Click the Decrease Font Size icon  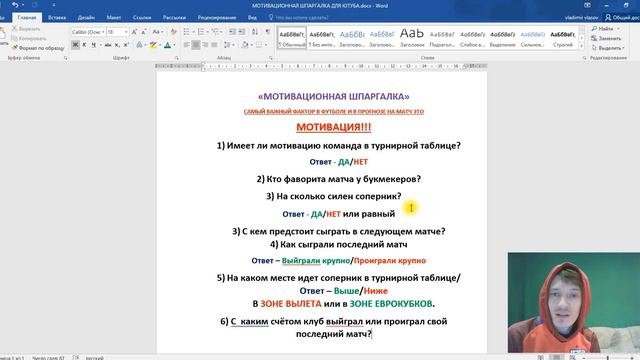coord(144,32)
